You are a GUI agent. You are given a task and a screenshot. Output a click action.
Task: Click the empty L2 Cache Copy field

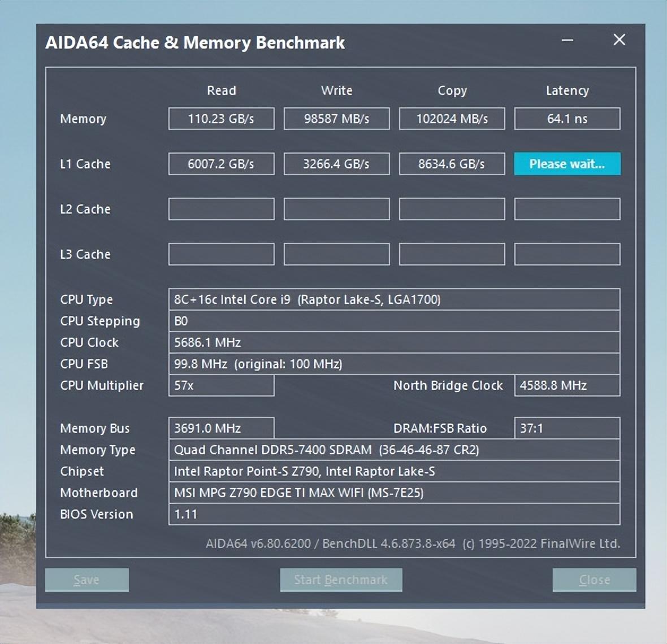pyautogui.click(x=452, y=208)
